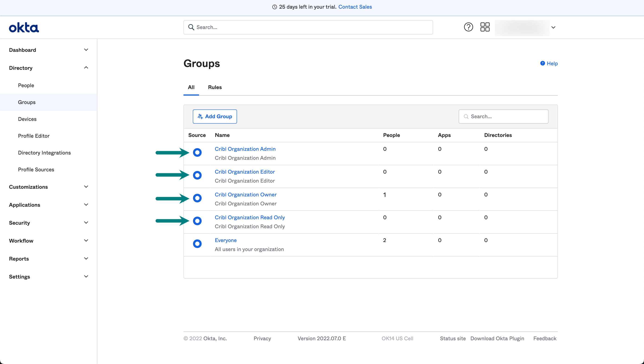Select the All tab

point(191,87)
